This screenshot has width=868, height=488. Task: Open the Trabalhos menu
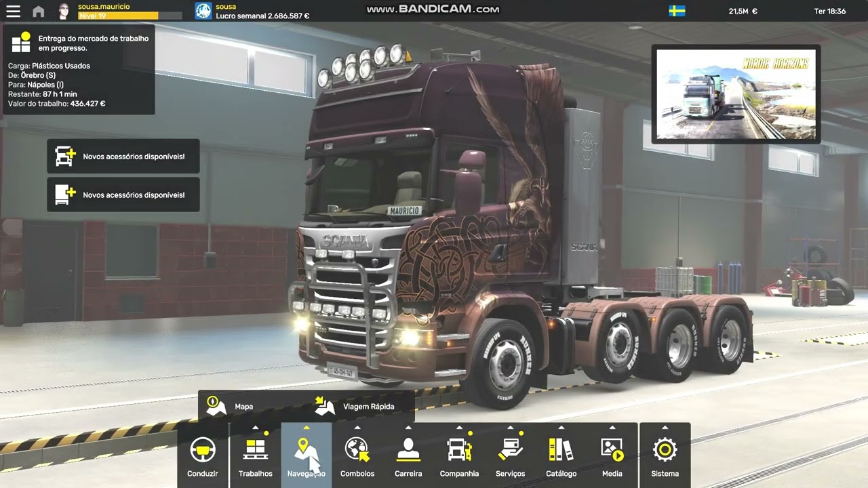256,455
